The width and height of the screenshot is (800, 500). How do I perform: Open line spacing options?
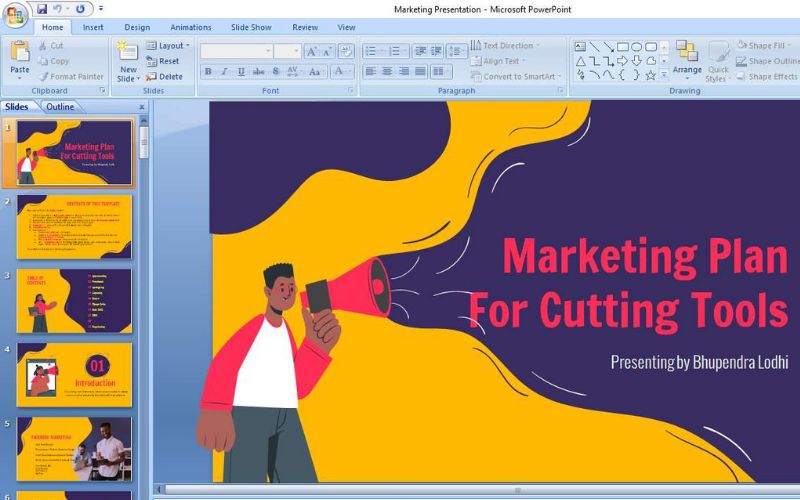coord(457,51)
